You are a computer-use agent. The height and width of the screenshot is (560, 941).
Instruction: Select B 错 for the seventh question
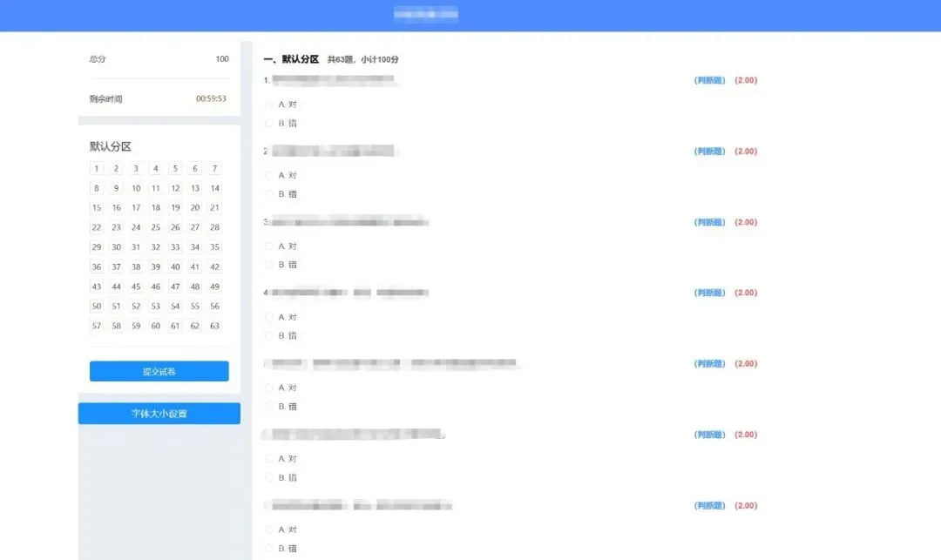269,548
